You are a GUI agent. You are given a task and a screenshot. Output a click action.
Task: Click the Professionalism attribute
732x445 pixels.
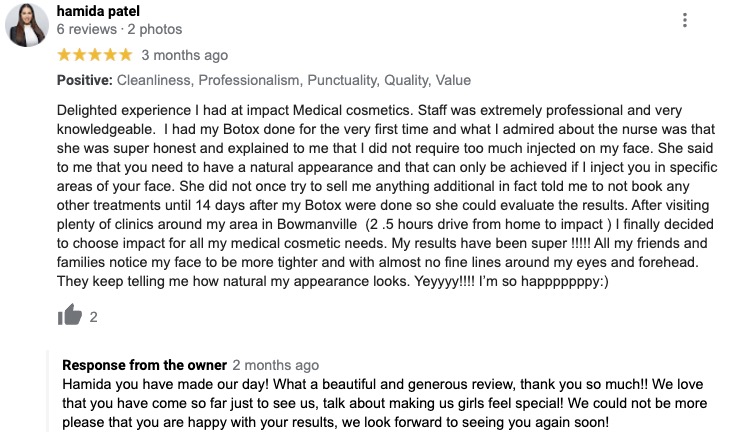251,80
